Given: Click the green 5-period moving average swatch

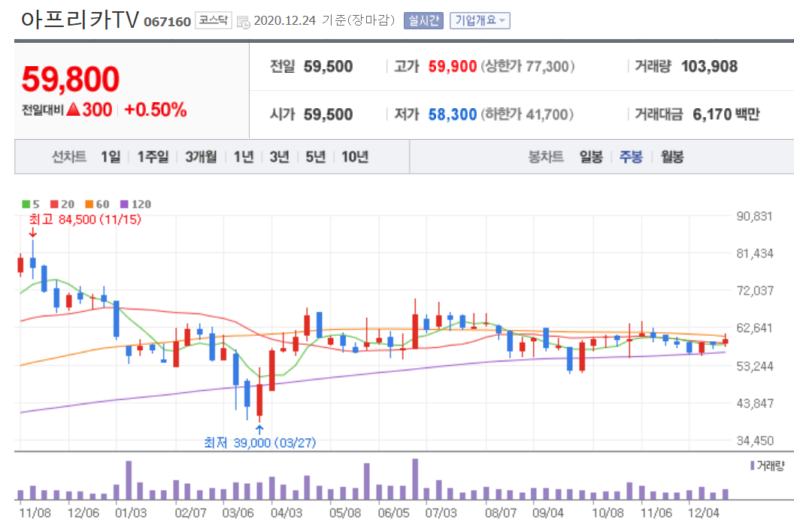Looking at the screenshot, I should tap(26, 204).
